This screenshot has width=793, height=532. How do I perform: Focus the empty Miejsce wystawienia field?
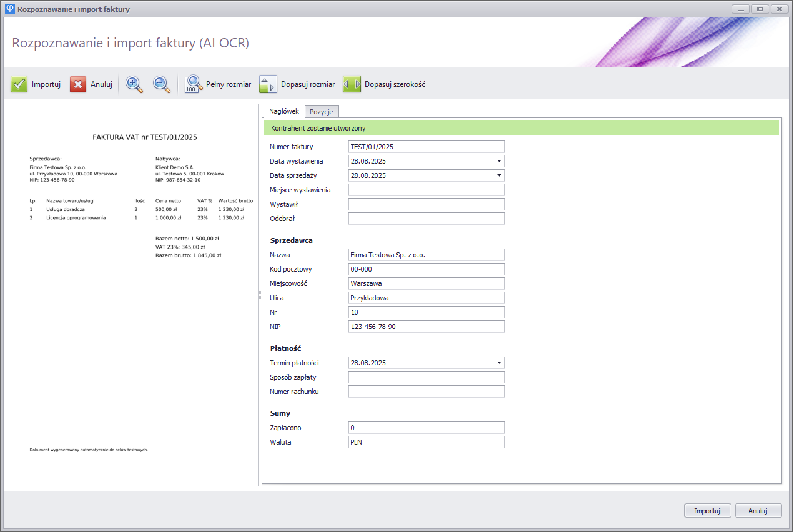(426, 190)
